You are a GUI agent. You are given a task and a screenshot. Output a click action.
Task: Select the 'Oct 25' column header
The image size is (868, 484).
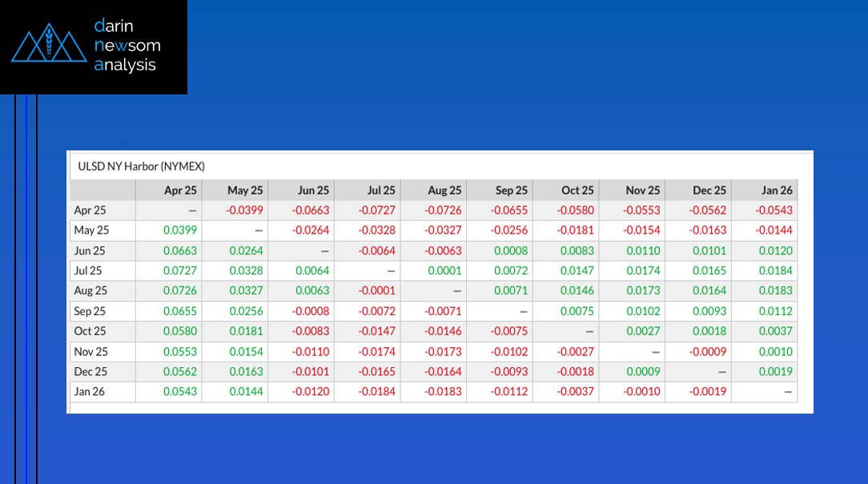[x=577, y=190]
